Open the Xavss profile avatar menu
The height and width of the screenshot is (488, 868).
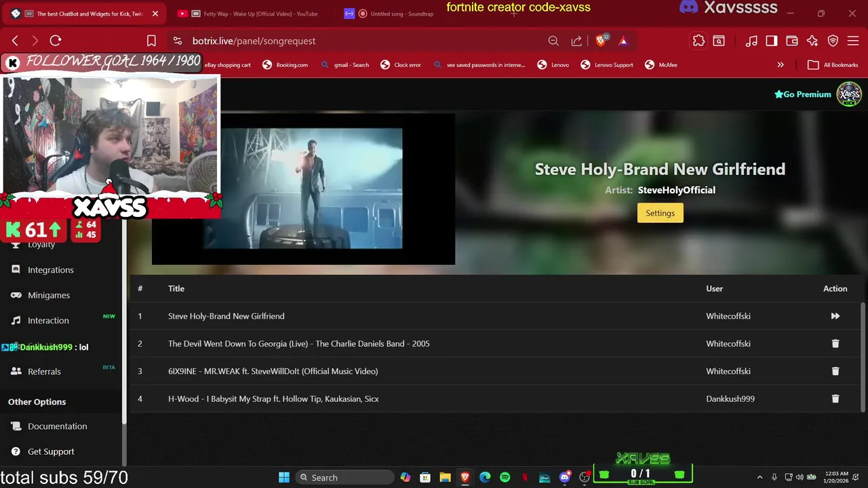pyautogui.click(x=848, y=94)
